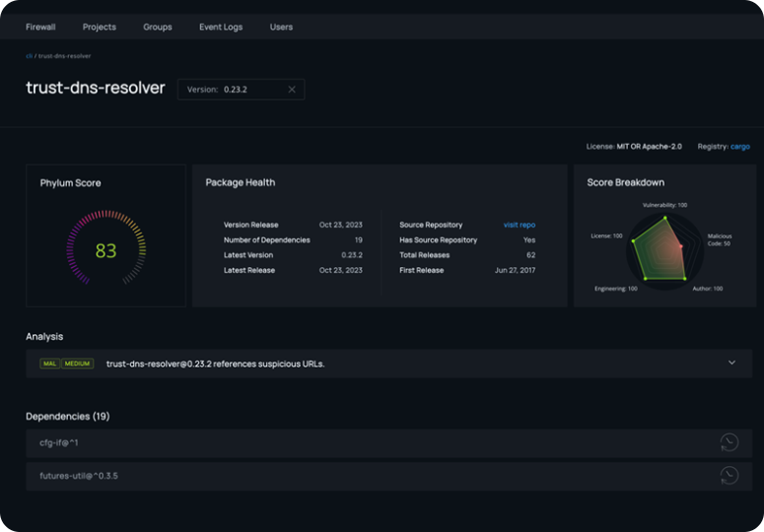Clear the version selection X icon
This screenshot has width=764, height=532.
point(292,90)
